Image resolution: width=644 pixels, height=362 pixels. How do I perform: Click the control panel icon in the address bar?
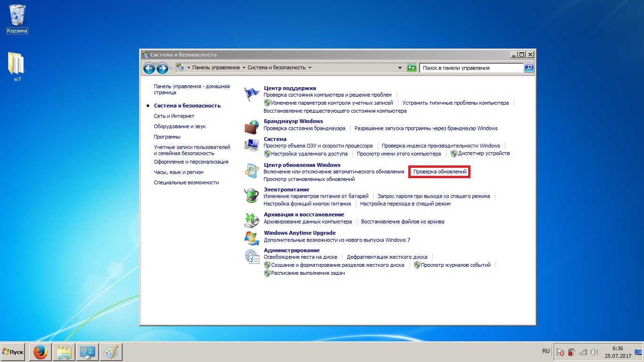coord(180,67)
